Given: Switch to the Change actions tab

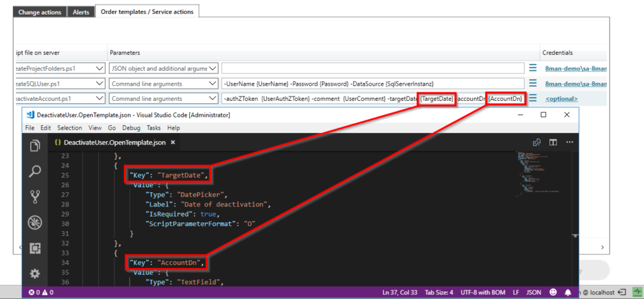Looking at the screenshot, I should tap(41, 11).
